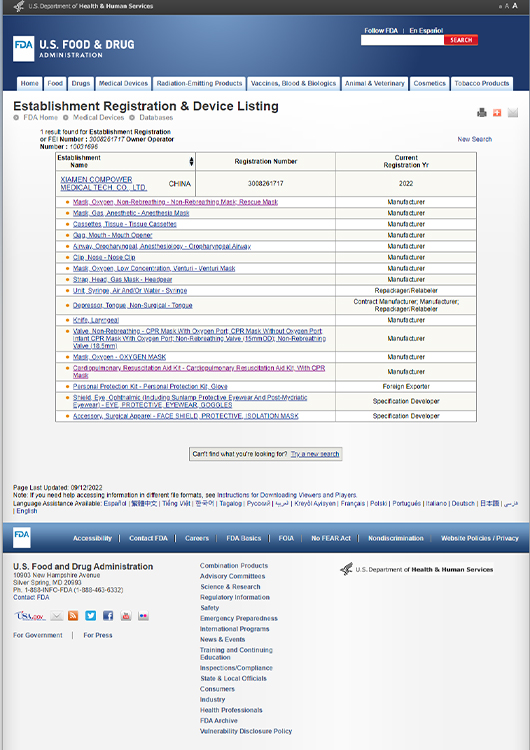Open FDA Flickr icon

click(143, 616)
